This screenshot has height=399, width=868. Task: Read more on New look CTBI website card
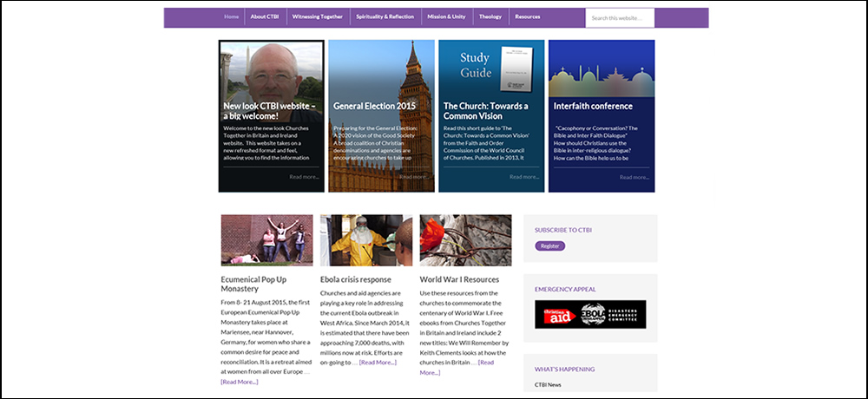coord(304,177)
